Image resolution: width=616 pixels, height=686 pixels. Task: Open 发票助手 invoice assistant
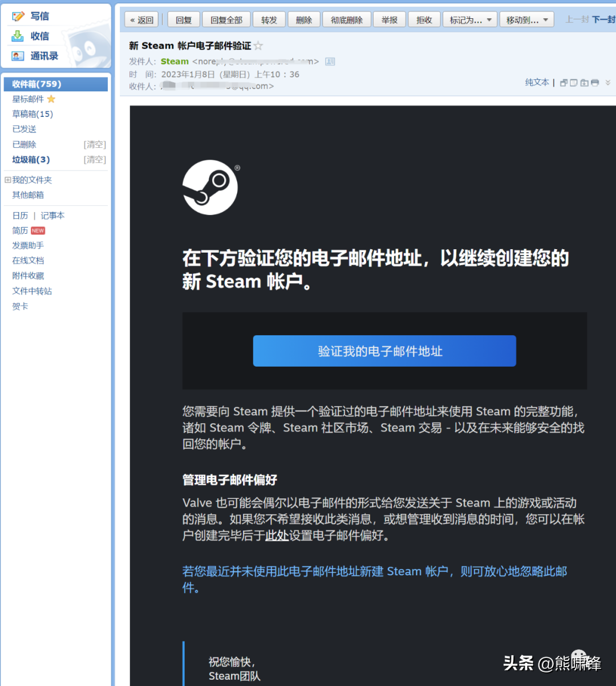[28, 246]
